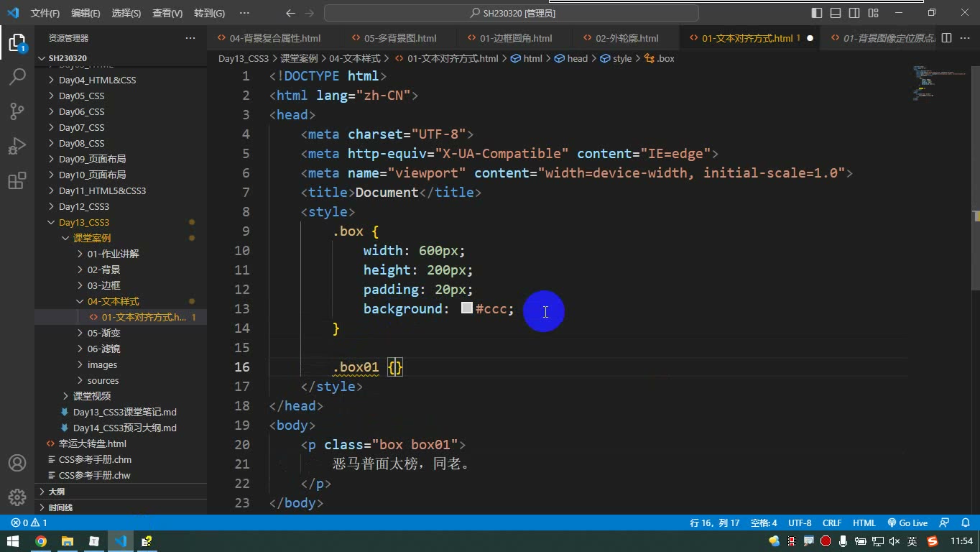The width and height of the screenshot is (980, 552).
Task: Toggle the primary side bar
Action: pyautogui.click(x=817, y=13)
